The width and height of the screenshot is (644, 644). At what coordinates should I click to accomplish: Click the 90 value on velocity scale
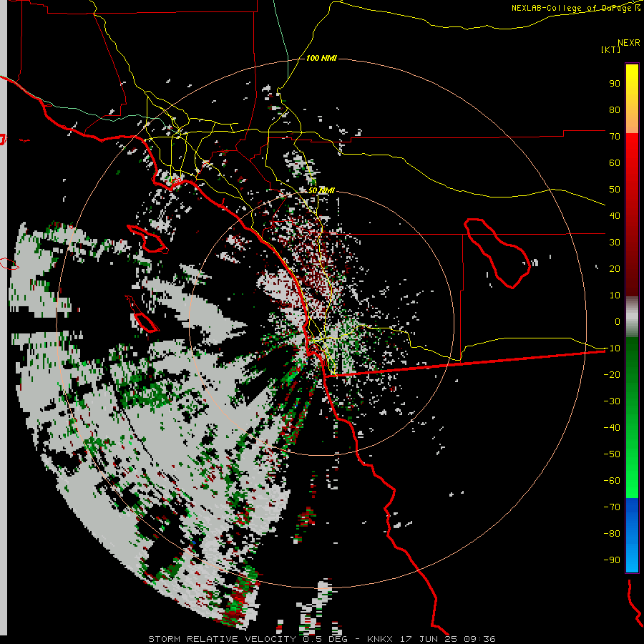click(615, 84)
